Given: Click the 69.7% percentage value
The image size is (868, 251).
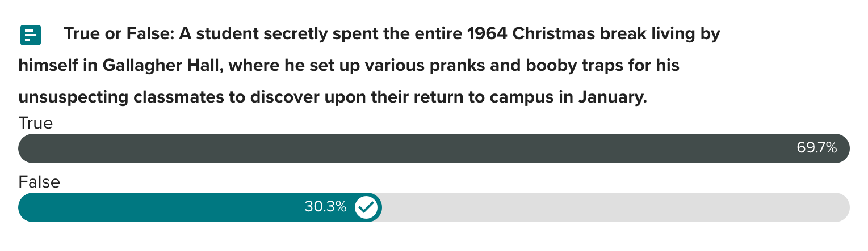Looking at the screenshot, I should [817, 148].
